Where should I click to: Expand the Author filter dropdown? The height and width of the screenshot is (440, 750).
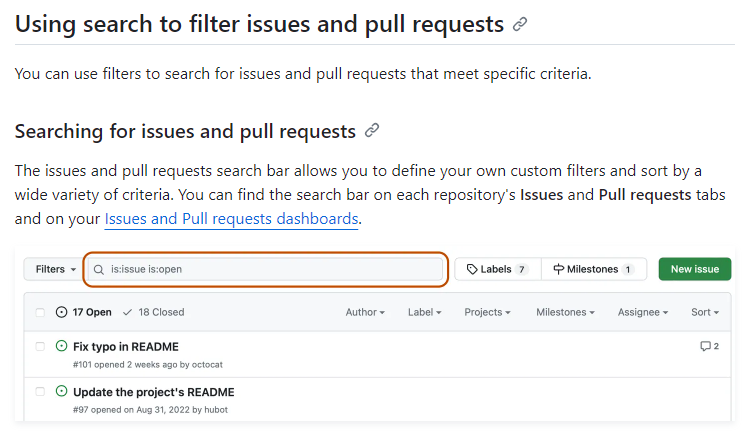[365, 312]
